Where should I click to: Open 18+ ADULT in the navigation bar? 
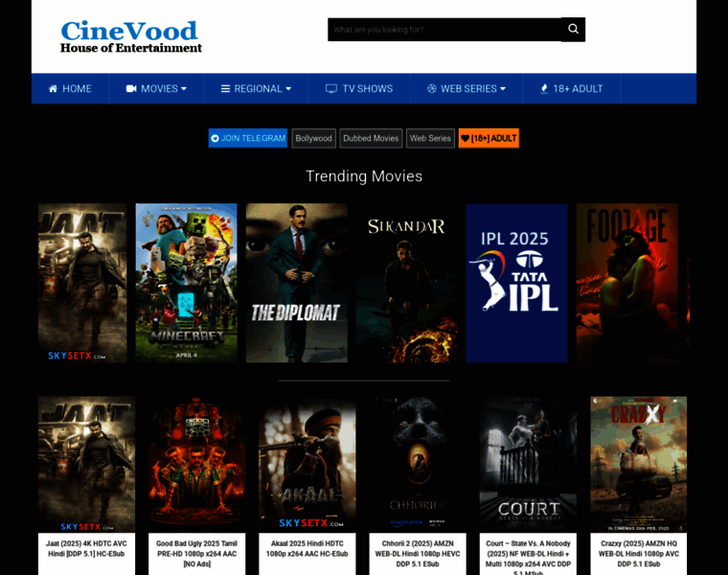(572, 89)
